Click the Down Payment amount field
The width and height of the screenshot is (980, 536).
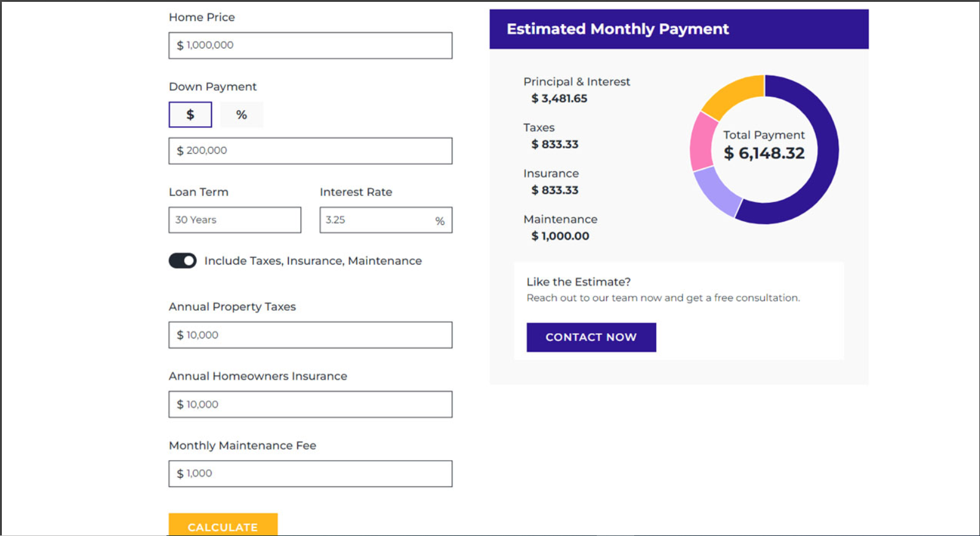click(310, 151)
